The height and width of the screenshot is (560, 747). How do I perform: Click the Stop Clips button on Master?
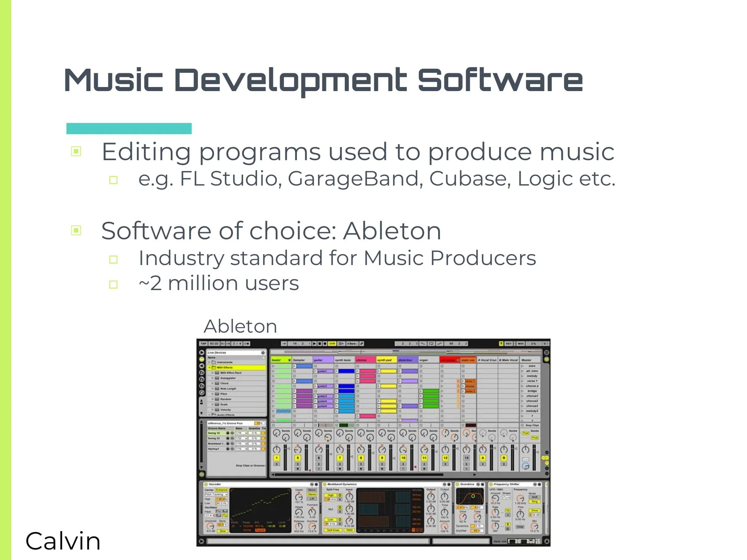pyautogui.click(x=530, y=425)
